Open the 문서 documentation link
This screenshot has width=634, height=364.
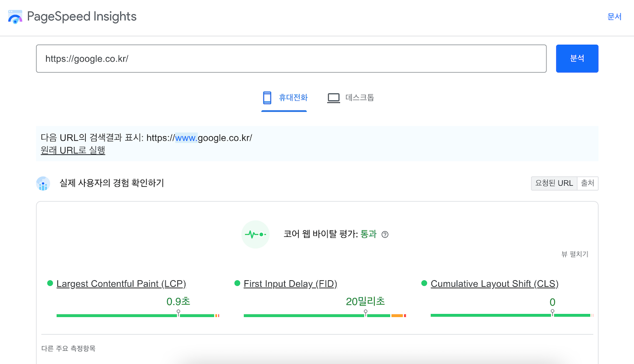click(615, 16)
